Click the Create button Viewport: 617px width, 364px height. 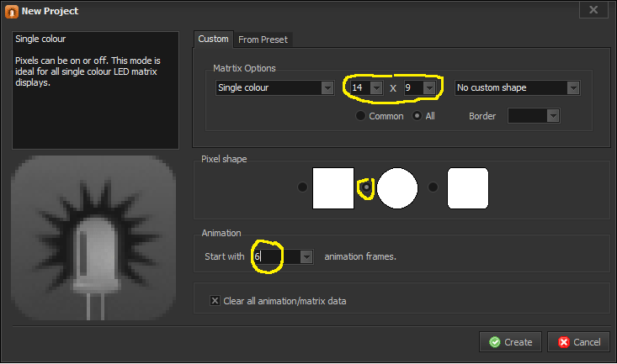pyautogui.click(x=510, y=342)
